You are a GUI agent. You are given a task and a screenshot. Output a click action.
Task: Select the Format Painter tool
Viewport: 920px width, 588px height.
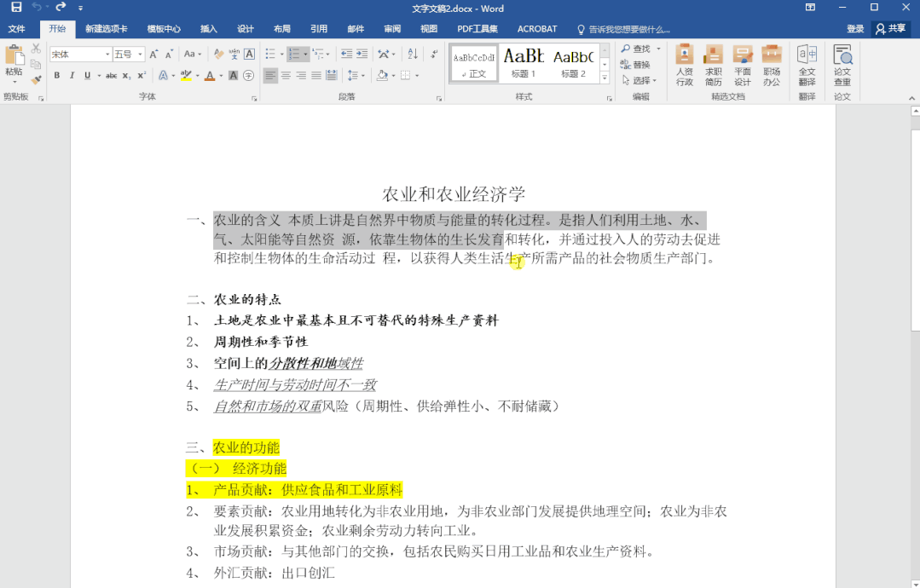[37, 81]
